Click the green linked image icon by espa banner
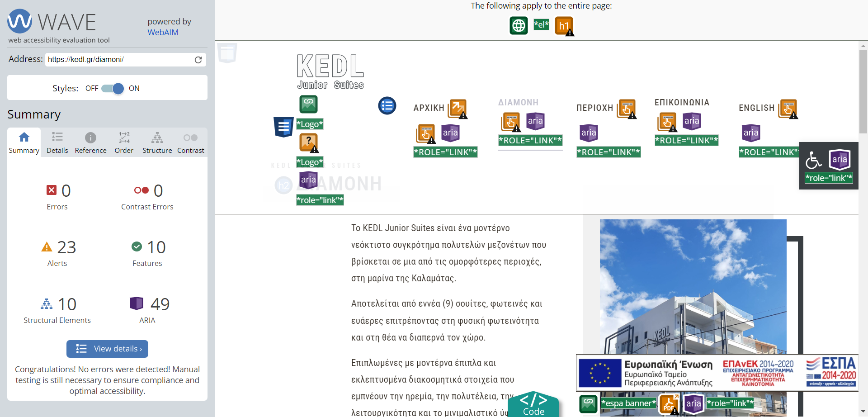The image size is (868, 417). tap(588, 404)
